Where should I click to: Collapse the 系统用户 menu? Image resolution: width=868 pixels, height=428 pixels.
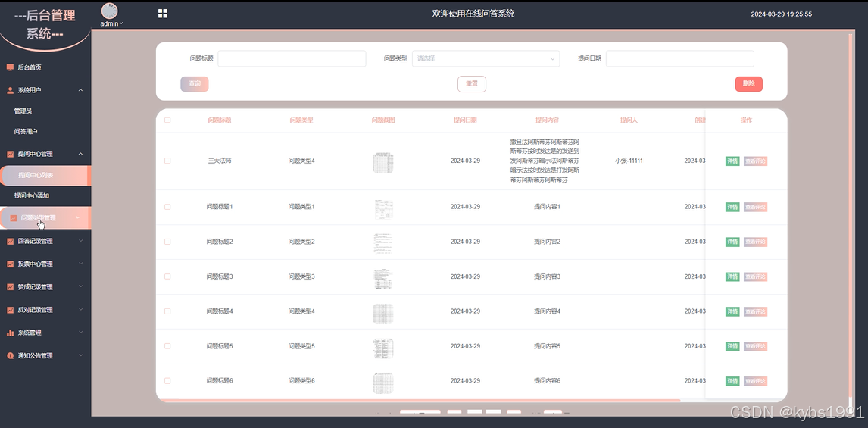(x=80, y=90)
